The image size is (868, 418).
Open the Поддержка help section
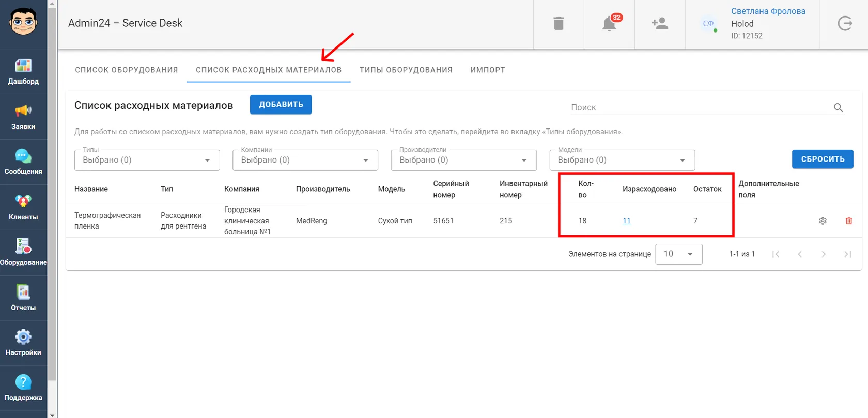(x=23, y=388)
